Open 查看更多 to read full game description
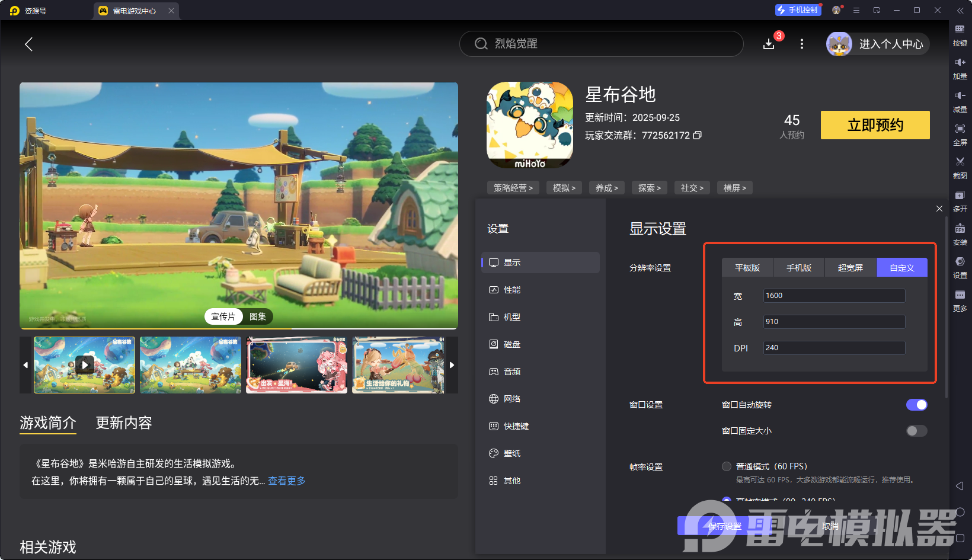This screenshot has height=560, width=972. coord(286,481)
